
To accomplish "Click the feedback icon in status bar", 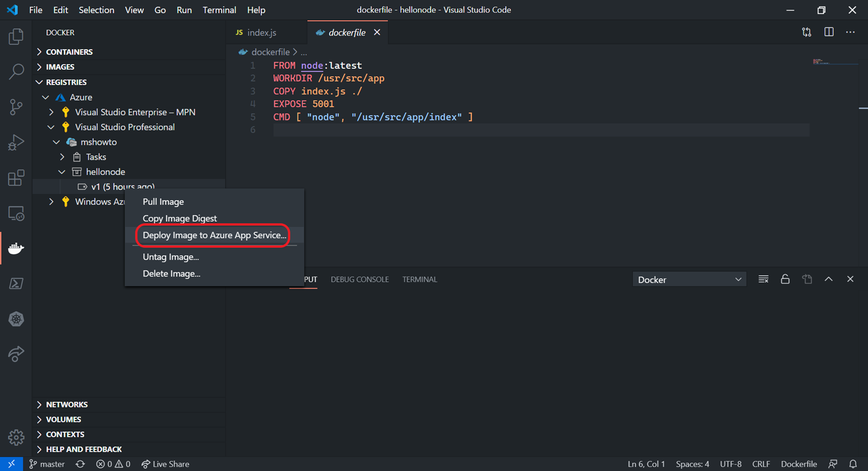I will 833,464.
